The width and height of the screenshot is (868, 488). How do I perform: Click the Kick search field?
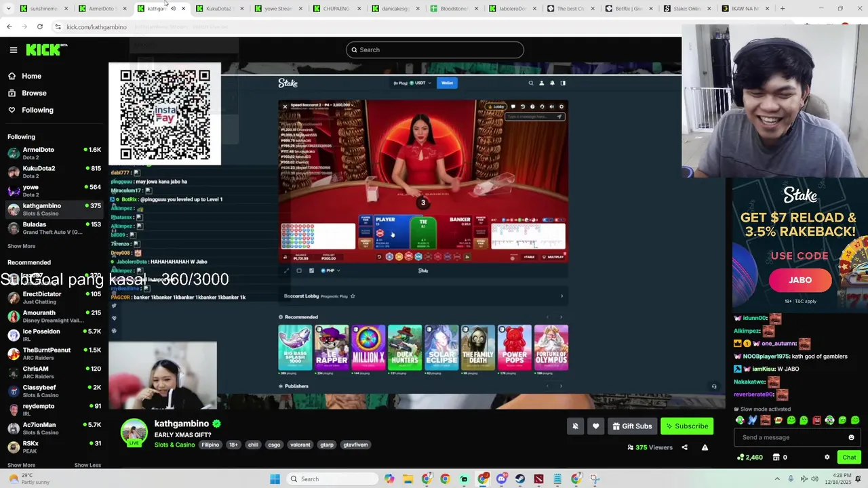(435, 49)
